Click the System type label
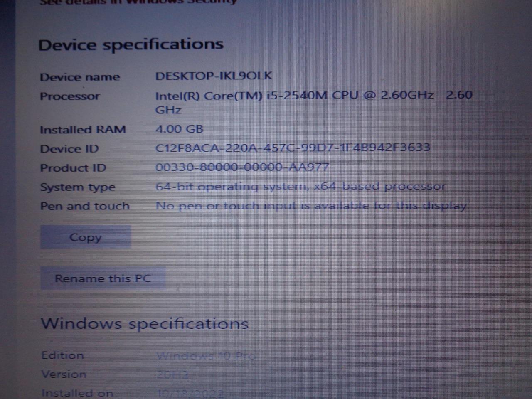Screen dimensions: 532x399 tap(78, 187)
